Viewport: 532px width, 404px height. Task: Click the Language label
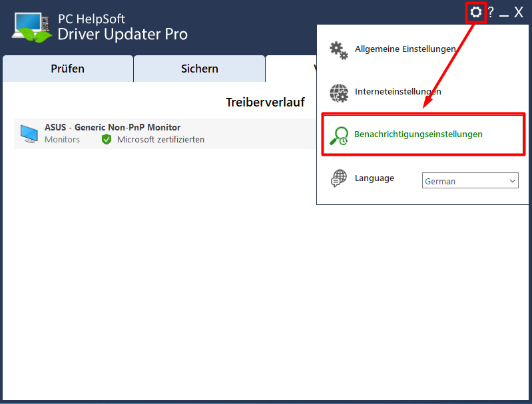tap(374, 178)
